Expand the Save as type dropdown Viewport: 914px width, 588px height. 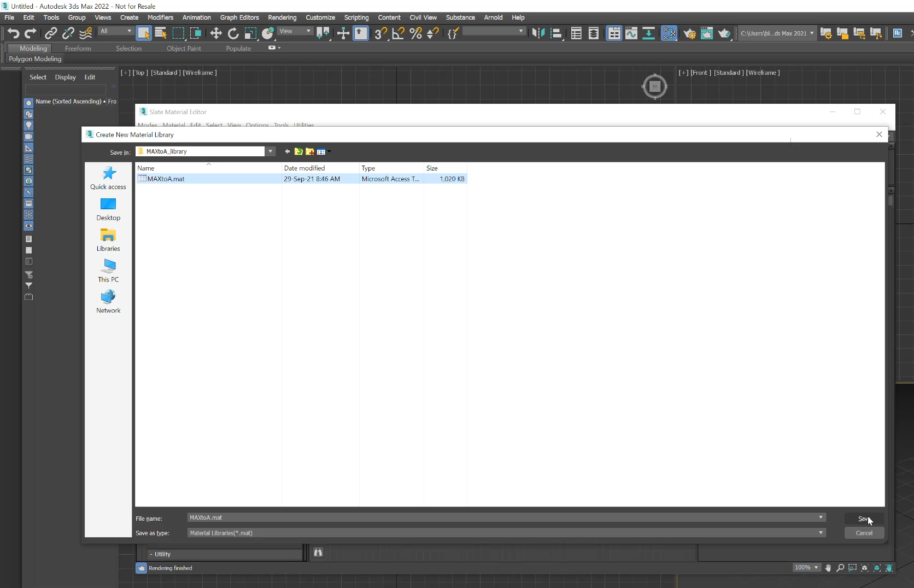(x=821, y=533)
